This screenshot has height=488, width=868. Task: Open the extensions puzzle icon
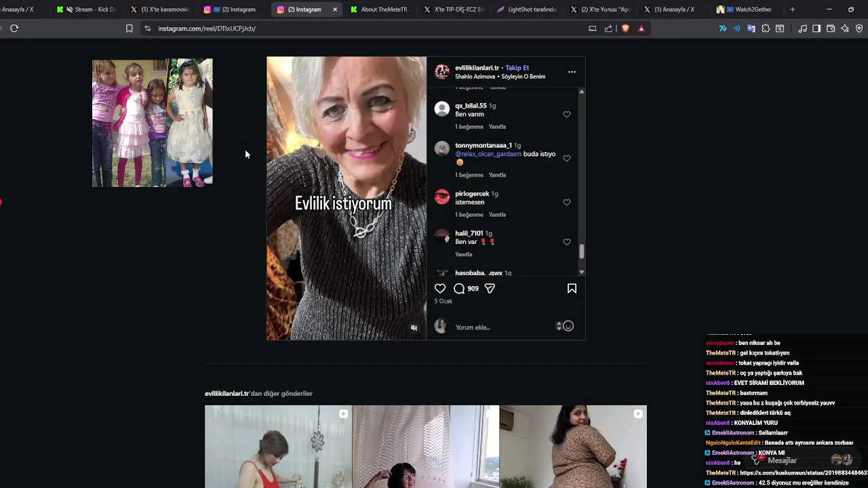click(766, 28)
